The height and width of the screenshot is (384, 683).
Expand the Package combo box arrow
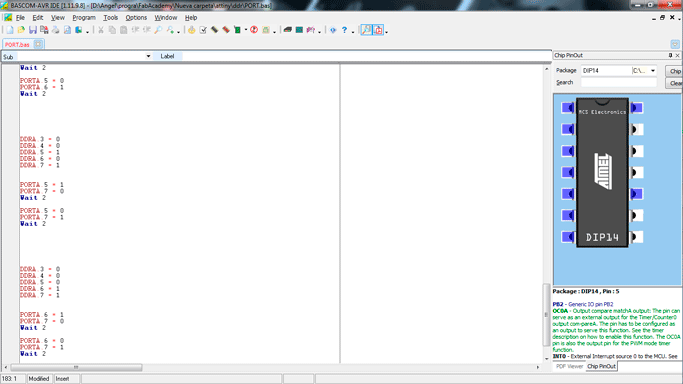[x=653, y=71]
